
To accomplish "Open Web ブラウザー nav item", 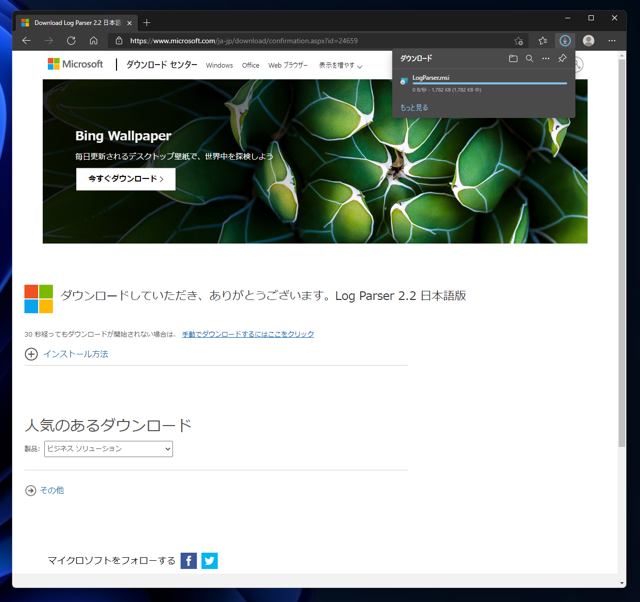I will (288, 65).
